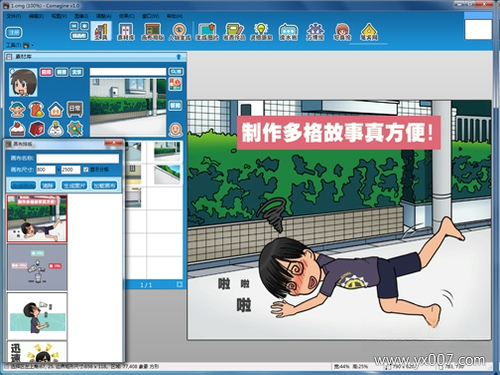Click the light bulb inspiration toolbar icon

(x=261, y=31)
